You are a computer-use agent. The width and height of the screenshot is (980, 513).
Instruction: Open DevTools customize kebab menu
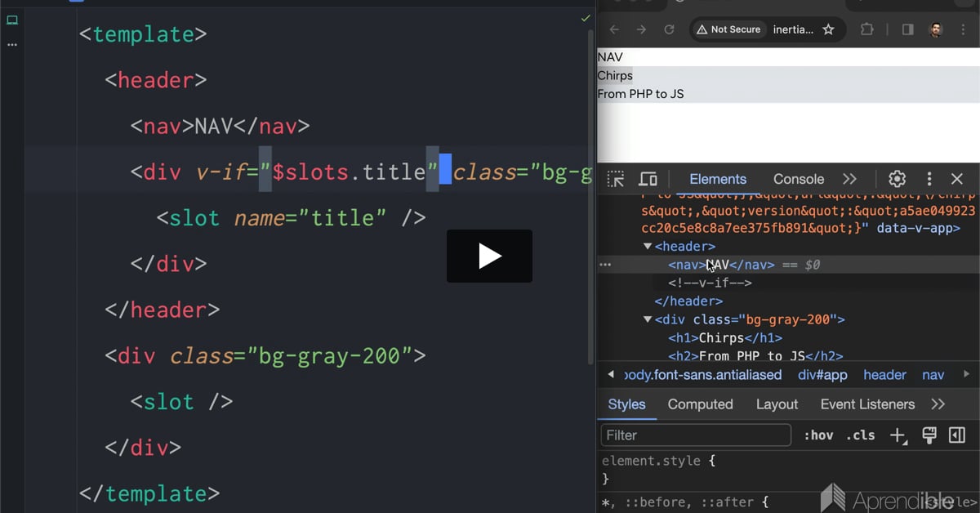coord(929,179)
